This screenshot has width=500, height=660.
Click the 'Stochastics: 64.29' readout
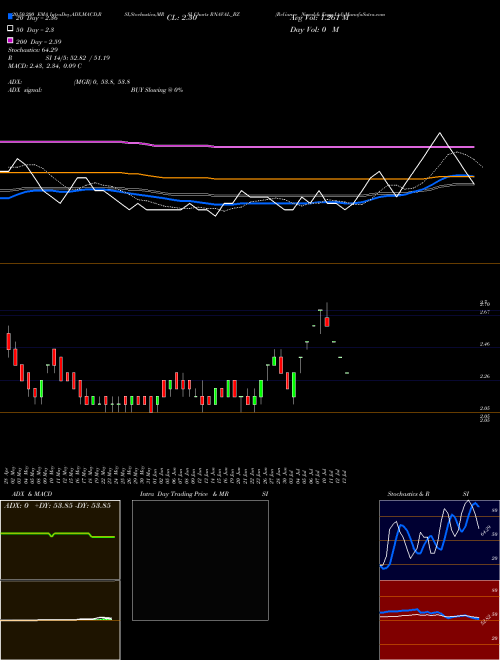pyautogui.click(x=33, y=50)
